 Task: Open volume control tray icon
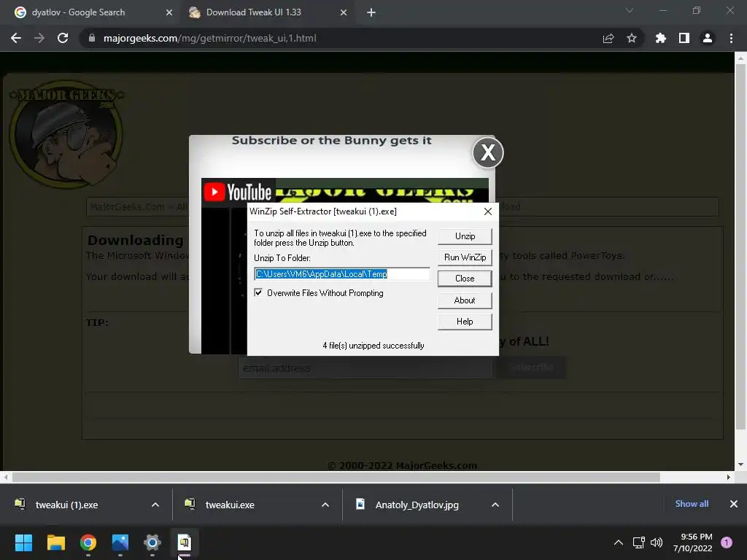point(657,542)
